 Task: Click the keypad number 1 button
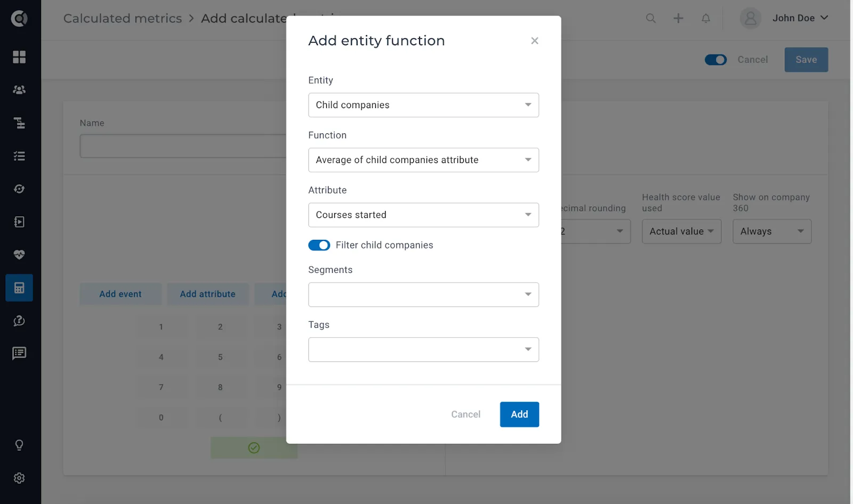click(x=161, y=327)
